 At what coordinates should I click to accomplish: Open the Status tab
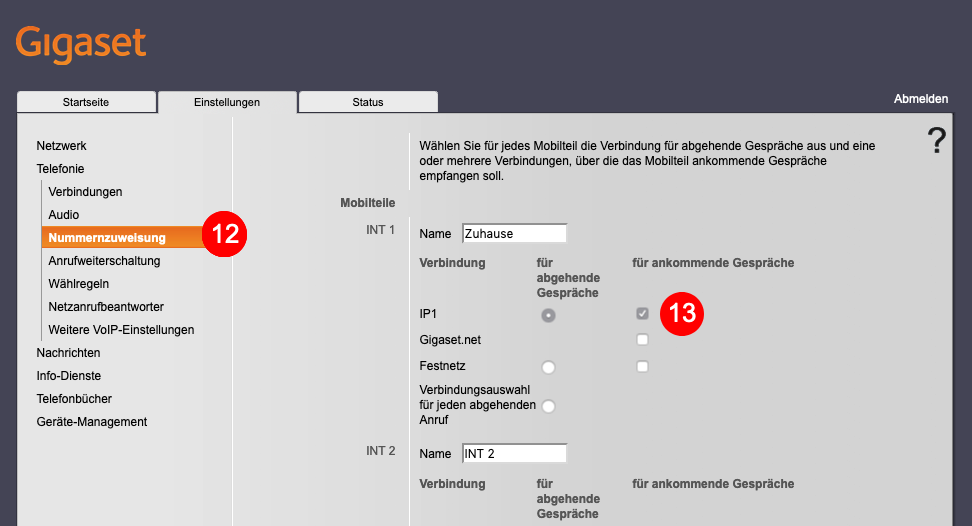coord(368,102)
